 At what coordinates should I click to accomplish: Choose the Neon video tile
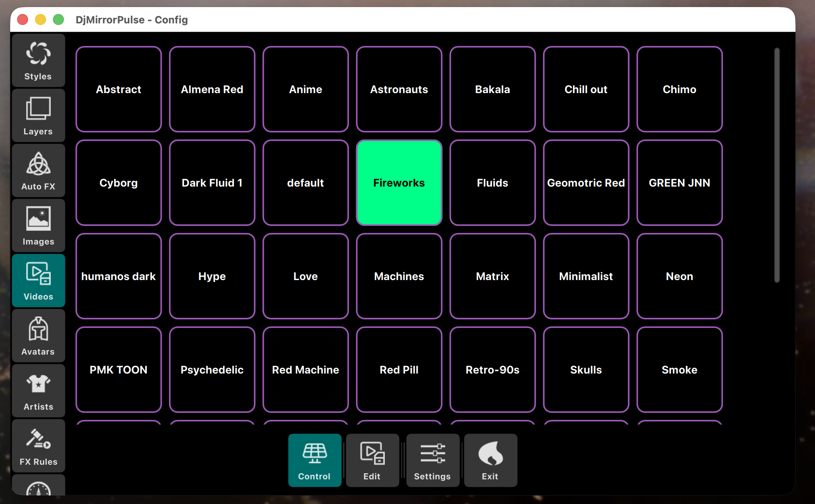pos(680,276)
